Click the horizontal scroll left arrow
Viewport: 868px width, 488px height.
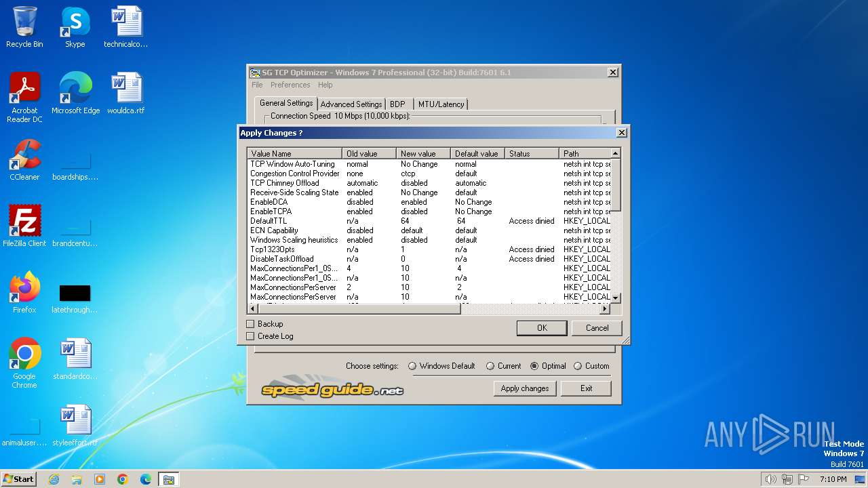(x=252, y=309)
